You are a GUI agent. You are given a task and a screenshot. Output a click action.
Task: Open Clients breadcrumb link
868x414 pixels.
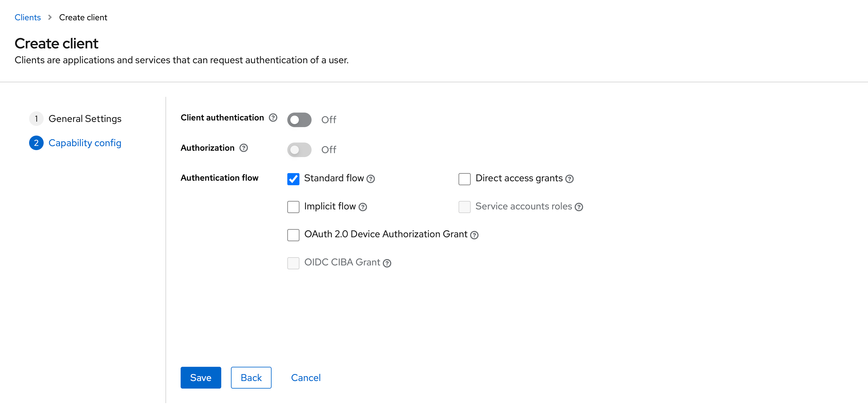click(28, 18)
